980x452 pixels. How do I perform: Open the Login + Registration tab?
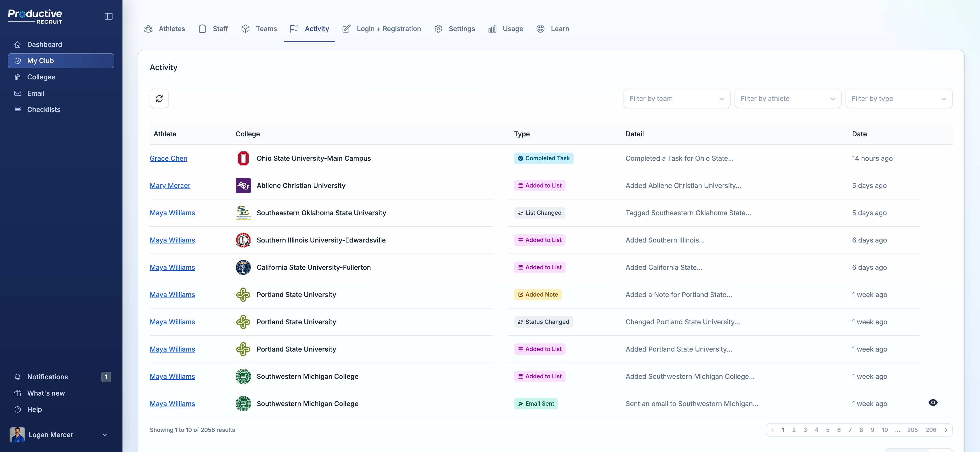point(382,29)
